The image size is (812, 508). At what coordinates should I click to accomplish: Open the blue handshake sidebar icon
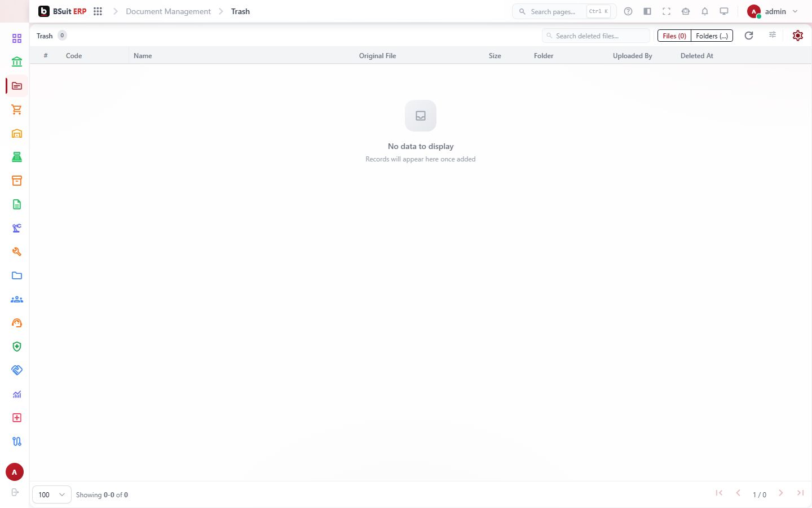(17, 370)
